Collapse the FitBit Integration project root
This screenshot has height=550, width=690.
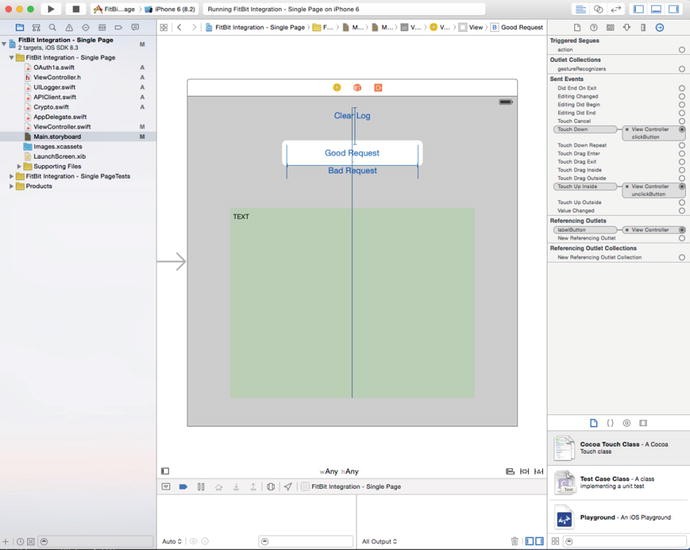pyautogui.click(x=4, y=44)
